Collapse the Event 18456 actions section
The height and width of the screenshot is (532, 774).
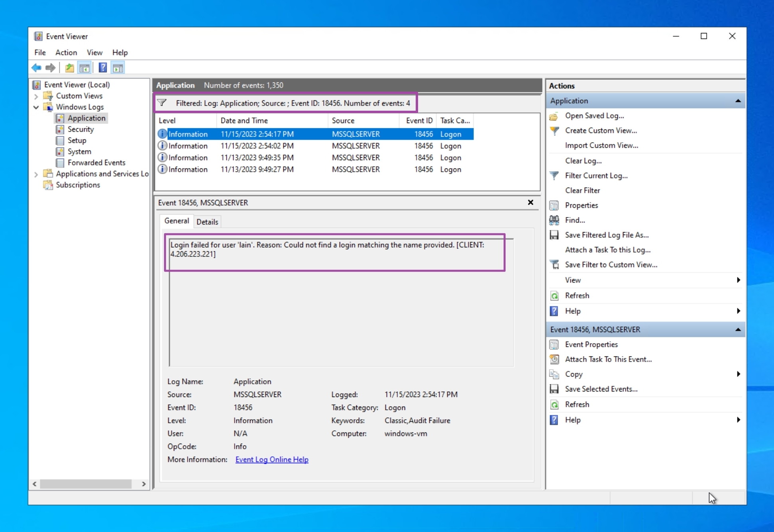point(738,330)
